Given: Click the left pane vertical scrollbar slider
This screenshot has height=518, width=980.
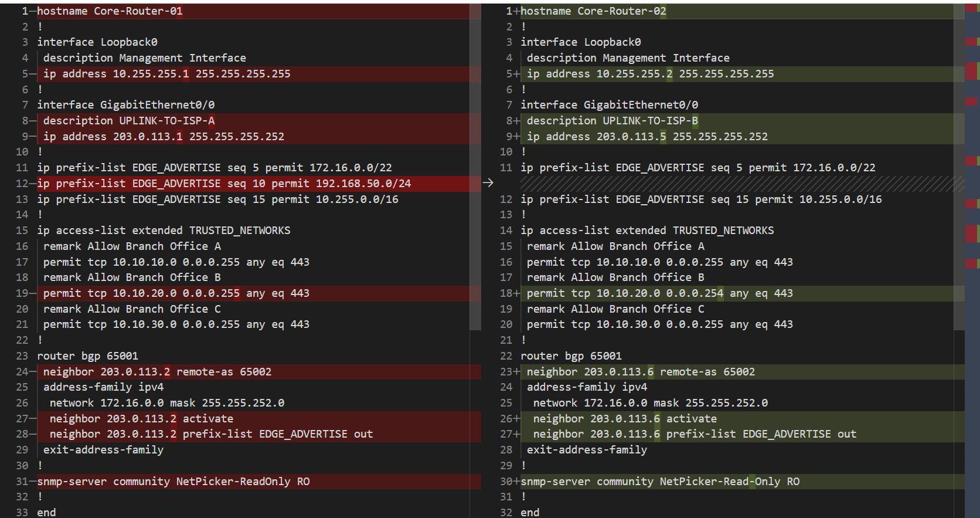Looking at the screenshot, I should [x=475, y=167].
